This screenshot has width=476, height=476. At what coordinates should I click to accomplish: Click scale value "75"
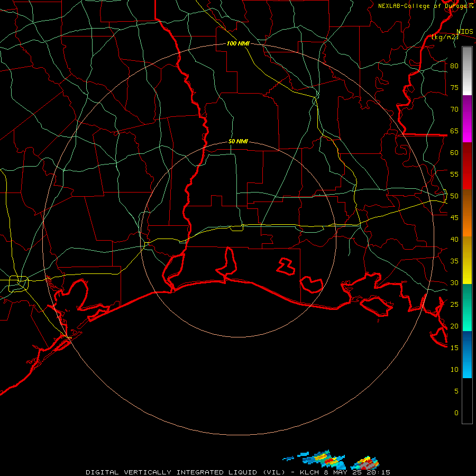click(454, 87)
